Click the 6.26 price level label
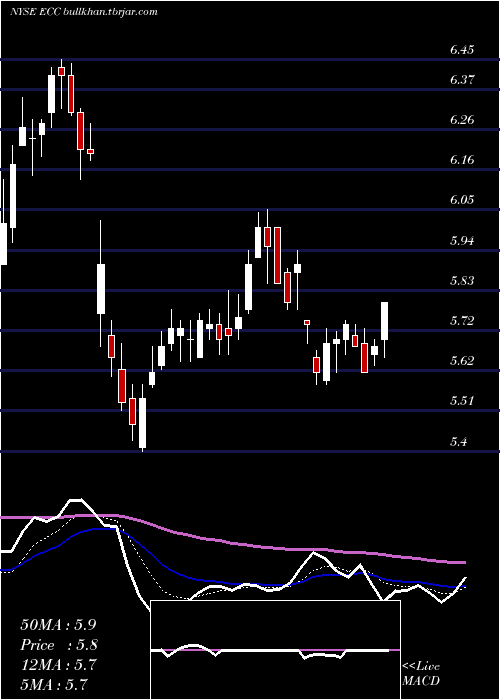Viewport: 500px width, 700px height. pyautogui.click(x=462, y=120)
